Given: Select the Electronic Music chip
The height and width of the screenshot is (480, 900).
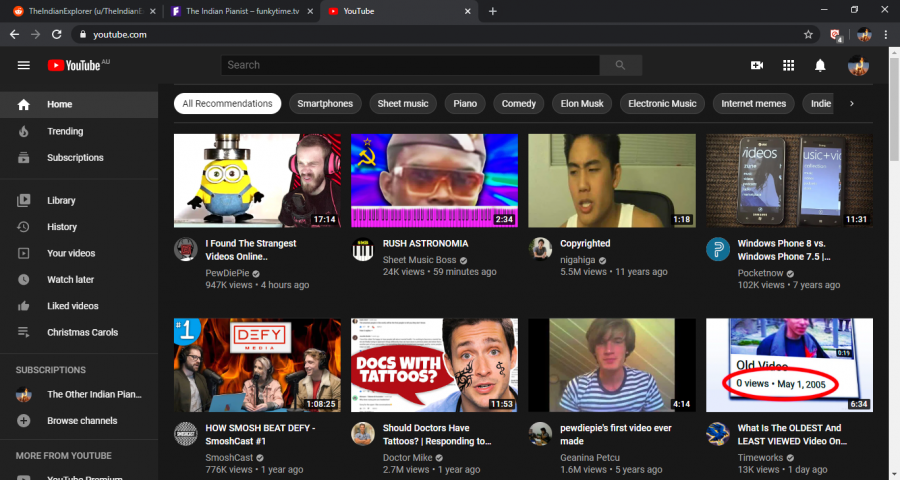Looking at the screenshot, I should [662, 104].
